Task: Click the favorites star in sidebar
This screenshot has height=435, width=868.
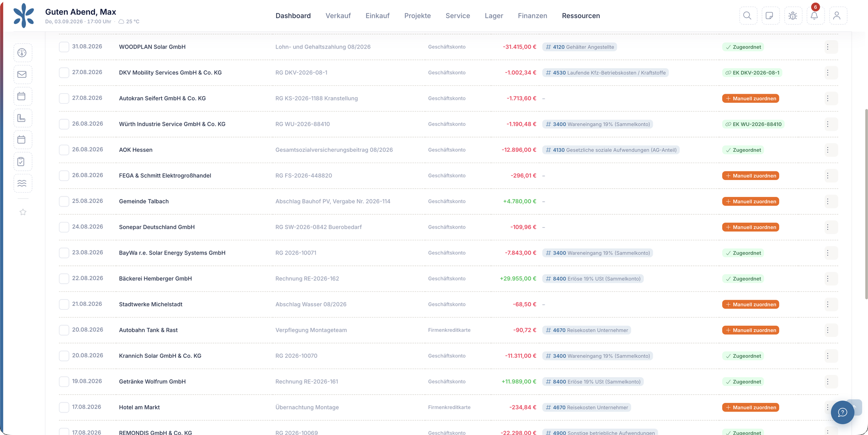Action: 23,212
